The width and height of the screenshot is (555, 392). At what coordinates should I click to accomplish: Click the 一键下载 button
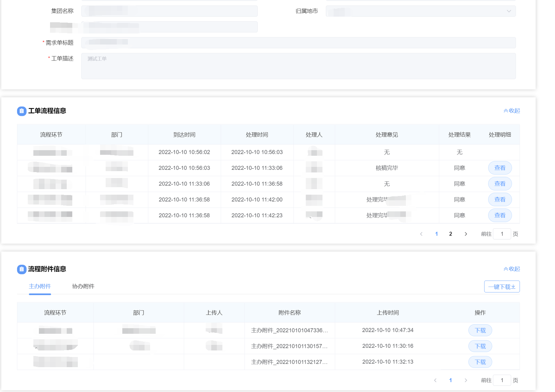click(x=502, y=287)
